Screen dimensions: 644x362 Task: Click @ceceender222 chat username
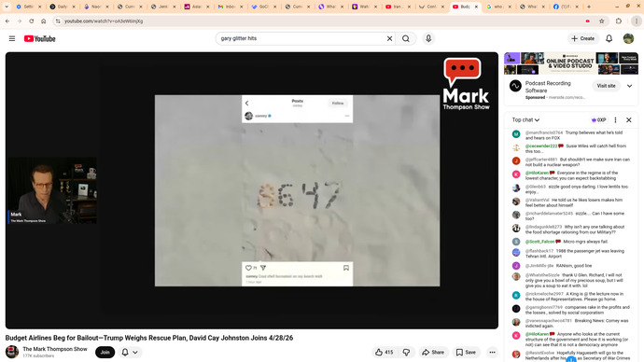pyautogui.click(x=541, y=146)
